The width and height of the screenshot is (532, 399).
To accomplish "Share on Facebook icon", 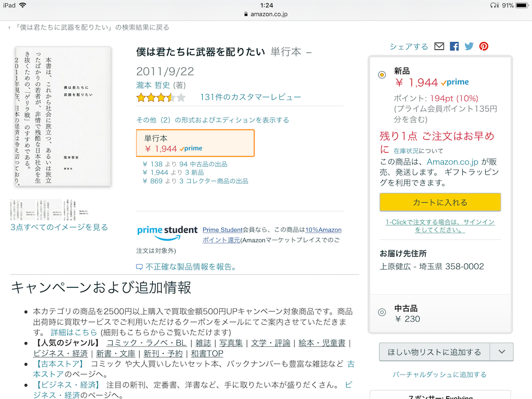I will click(454, 46).
